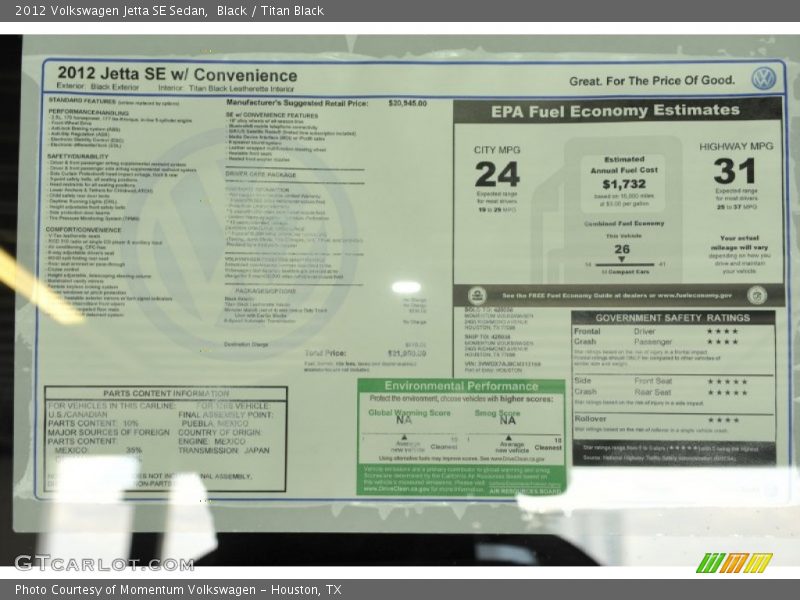Click the 'MEXICO: 35%' parts content line

[98, 451]
